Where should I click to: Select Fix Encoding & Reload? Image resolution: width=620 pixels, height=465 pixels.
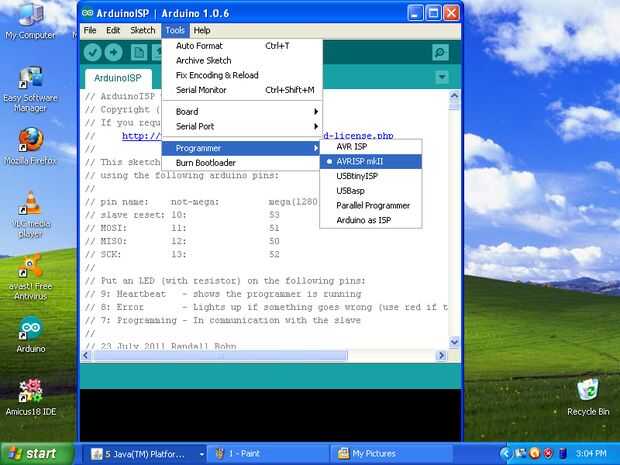click(242, 75)
